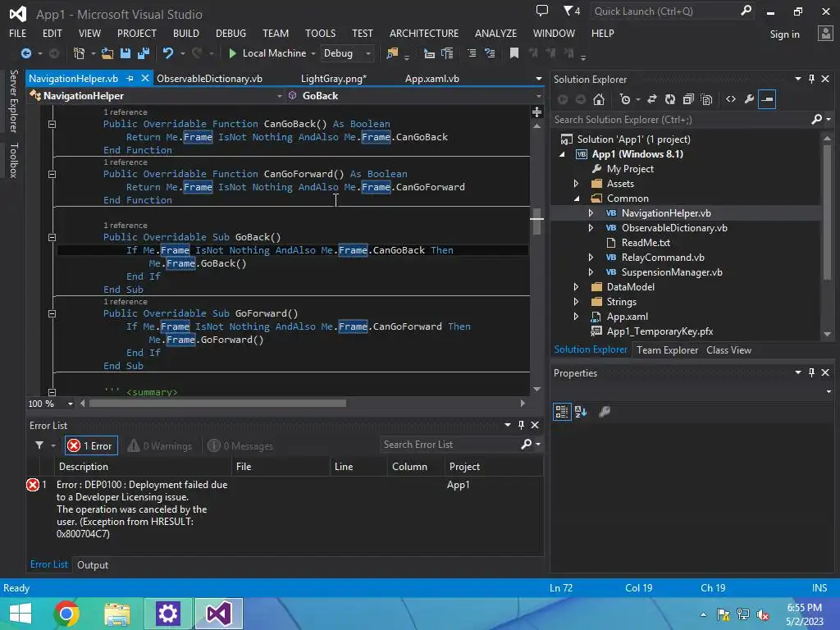Image resolution: width=840 pixels, height=630 pixels.
Task: Toggle Preview Selected Items button in Solution Explorer
Action: pos(767,99)
